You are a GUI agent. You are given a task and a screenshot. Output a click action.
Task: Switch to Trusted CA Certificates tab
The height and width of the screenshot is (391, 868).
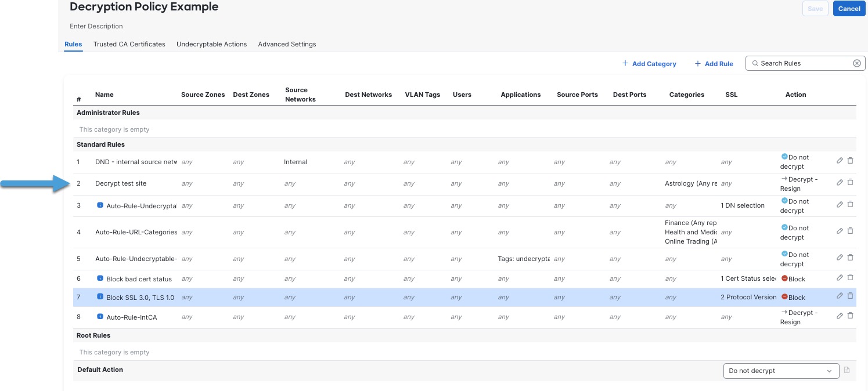coord(129,44)
